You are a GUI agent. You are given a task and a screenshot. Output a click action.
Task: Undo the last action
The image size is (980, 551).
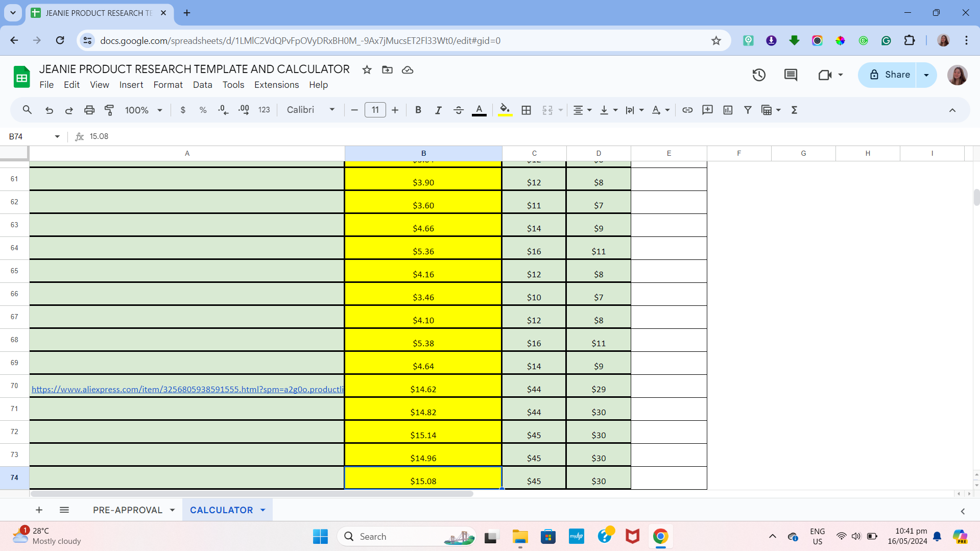coord(49,110)
